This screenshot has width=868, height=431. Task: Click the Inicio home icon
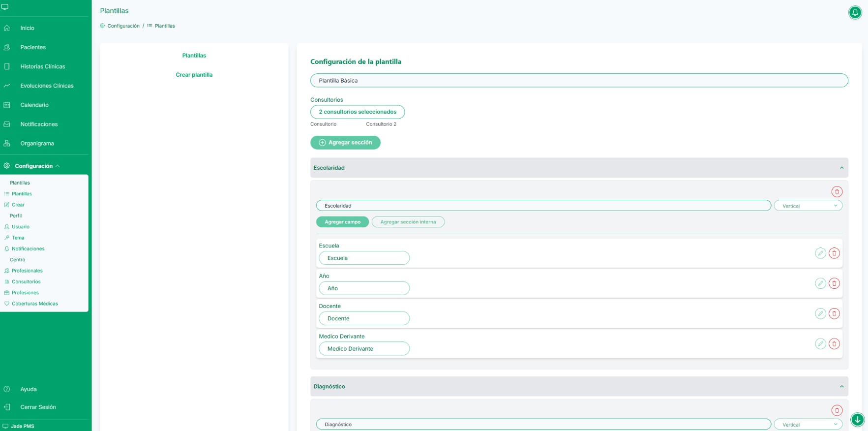[x=7, y=28]
